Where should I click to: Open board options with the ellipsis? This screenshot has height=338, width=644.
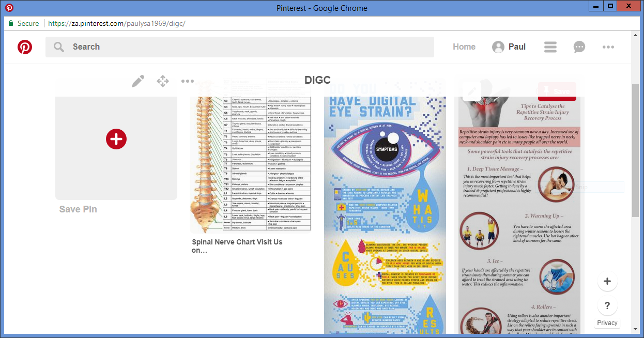click(x=187, y=81)
